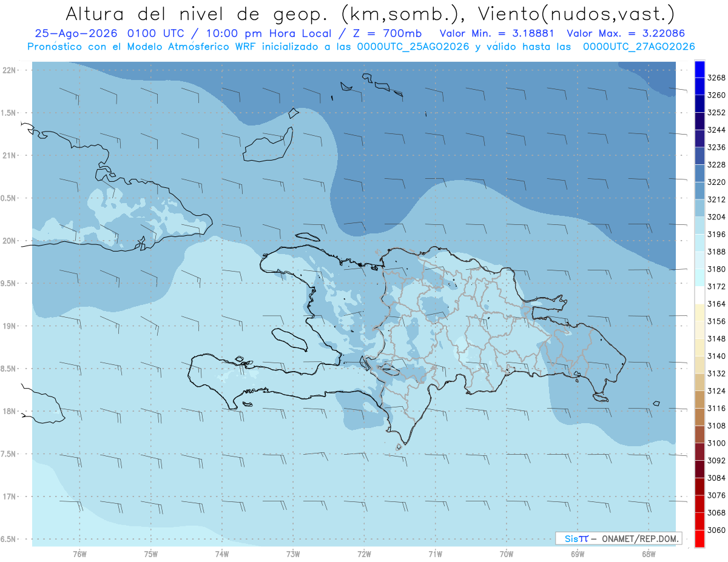Click the '76W' longitude label
728x562 pixels.
coord(79,554)
